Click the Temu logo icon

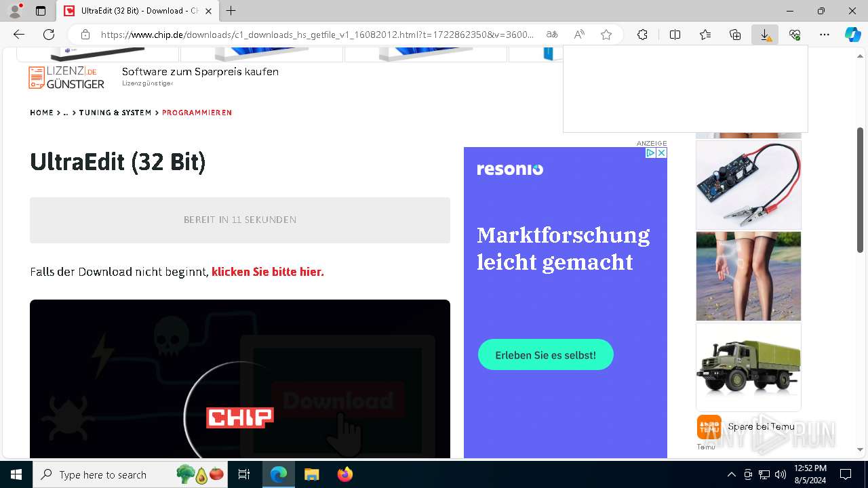(x=709, y=427)
